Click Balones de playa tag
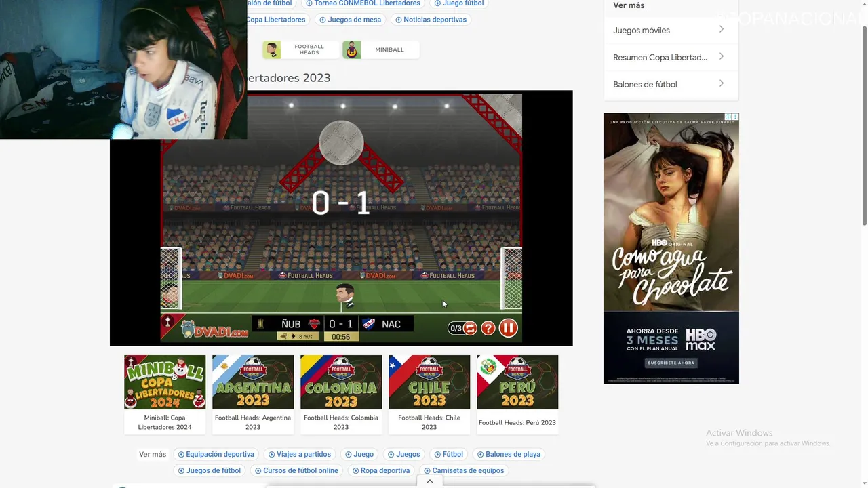The height and width of the screenshot is (488, 868). pyautogui.click(x=509, y=454)
